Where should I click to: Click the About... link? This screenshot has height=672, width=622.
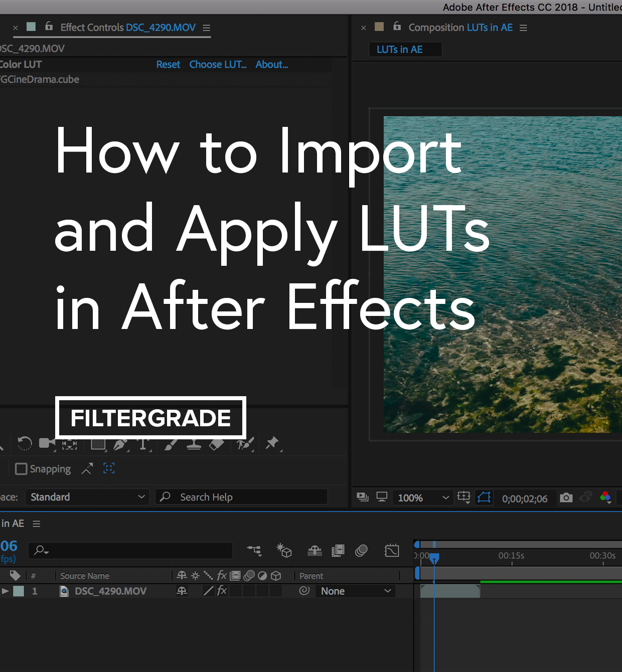pos(272,65)
